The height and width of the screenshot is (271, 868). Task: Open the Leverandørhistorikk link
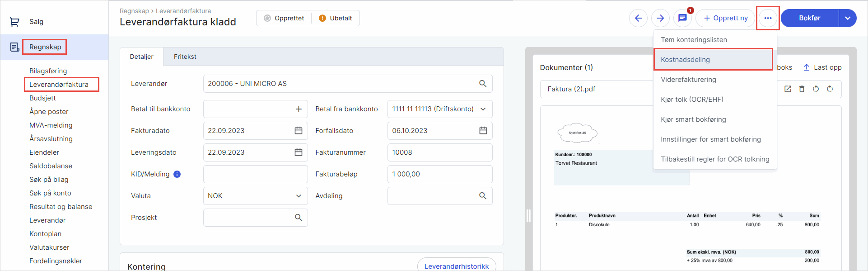[456, 266]
